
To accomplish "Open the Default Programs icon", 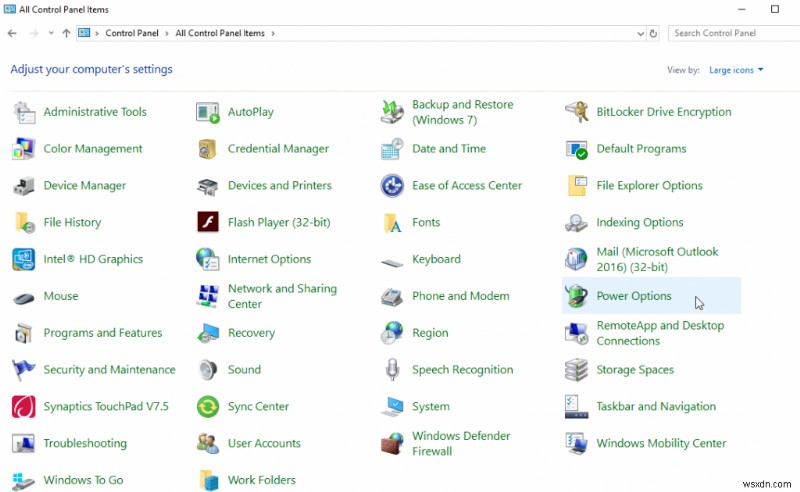I will coord(577,149).
